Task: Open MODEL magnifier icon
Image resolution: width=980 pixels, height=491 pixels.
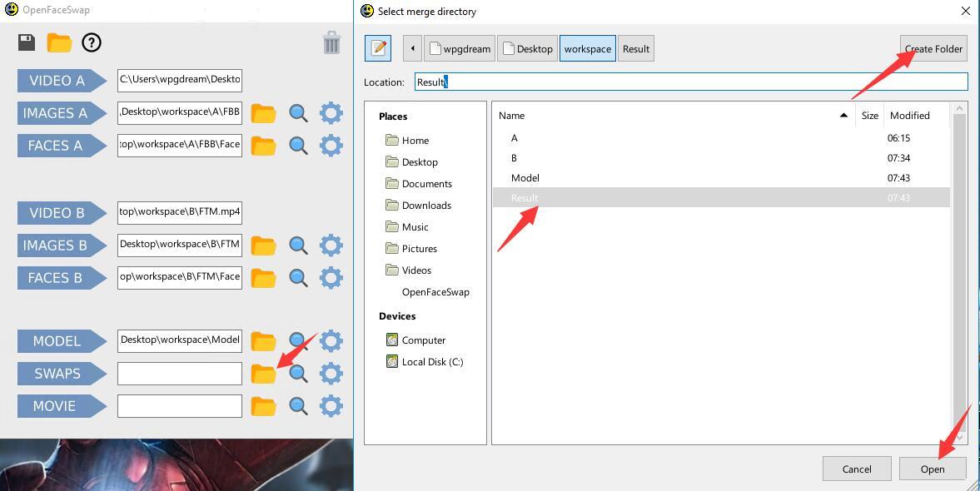Action: [x=298, y=341]
